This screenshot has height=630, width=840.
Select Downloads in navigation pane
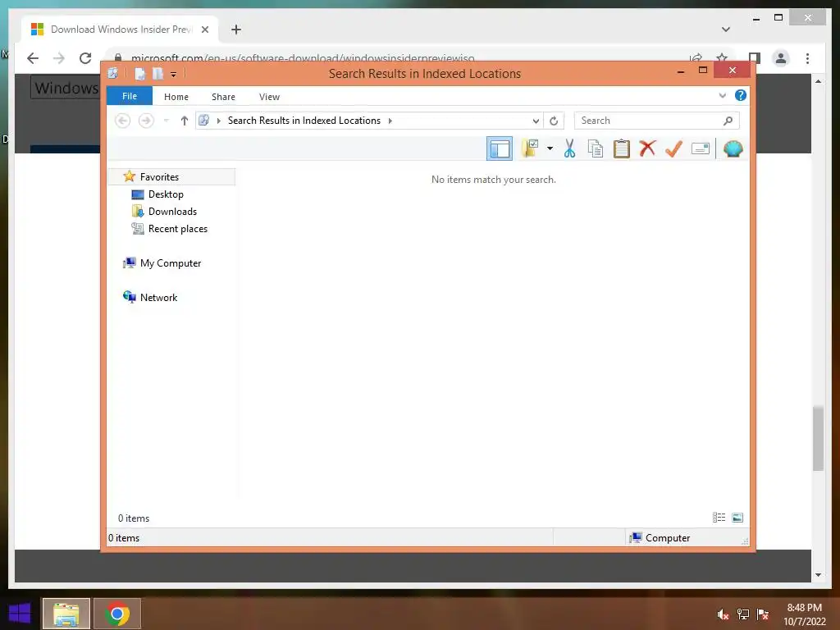pyautogui.click(x=172, y=211)
